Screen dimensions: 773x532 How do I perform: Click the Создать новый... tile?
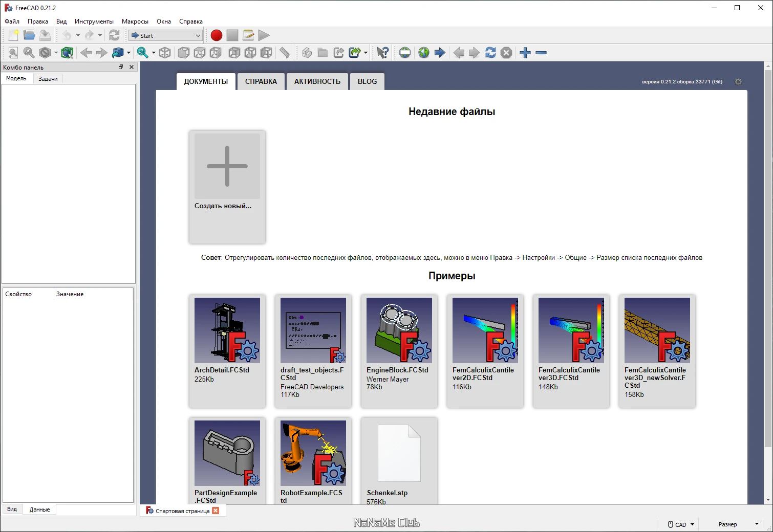coord(227,187)
